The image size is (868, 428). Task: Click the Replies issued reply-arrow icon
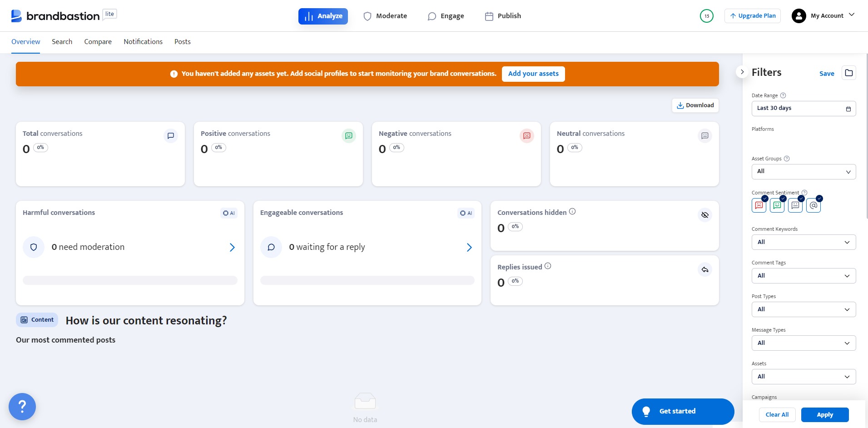point(704,269)
